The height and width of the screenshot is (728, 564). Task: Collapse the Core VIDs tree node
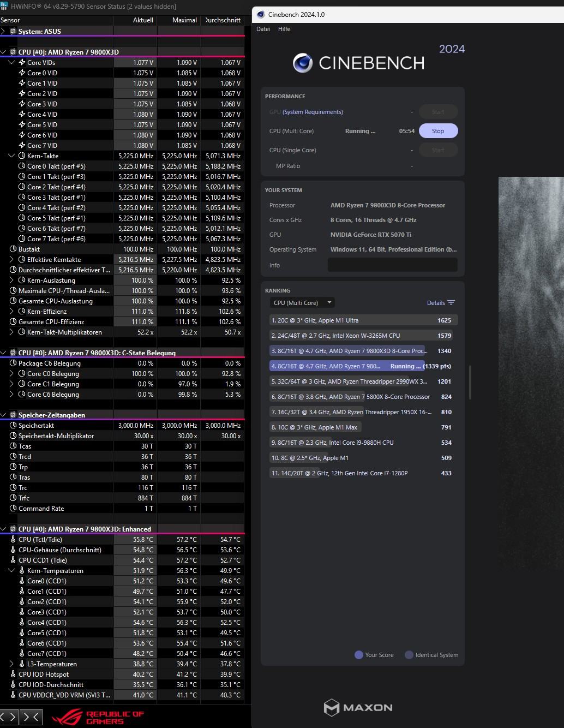click(11, 63)
